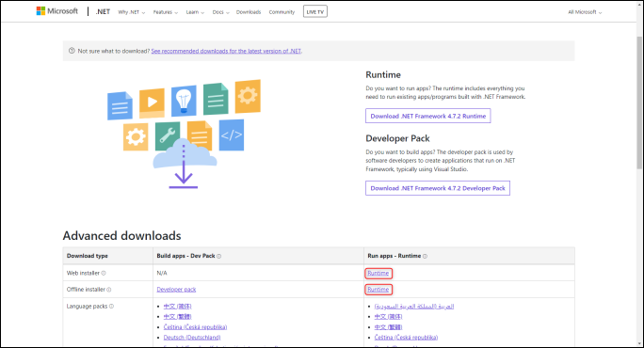Expand the Why .NET dropdown
The width and height of the screenshot is (644, 348).
[x=132, y=12]
